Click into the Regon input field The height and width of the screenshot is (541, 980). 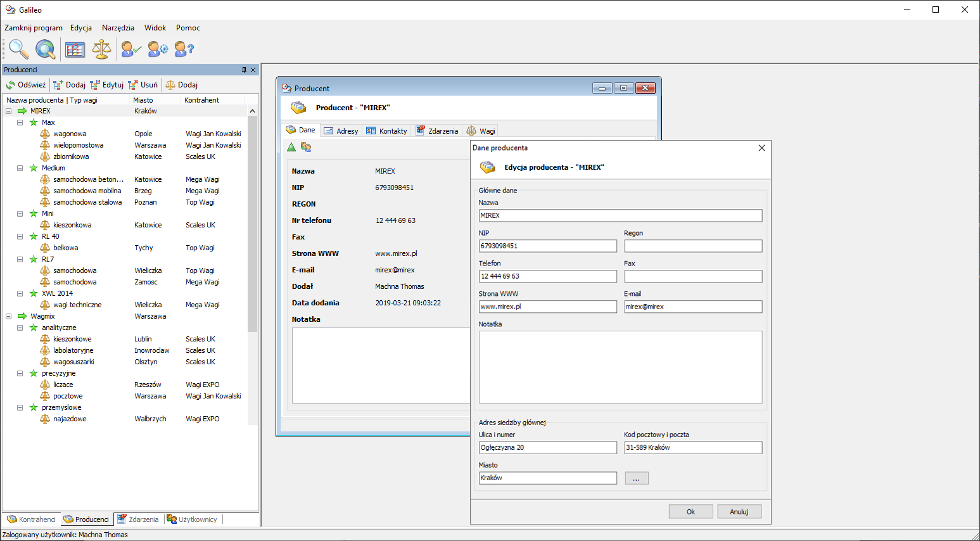693,246
